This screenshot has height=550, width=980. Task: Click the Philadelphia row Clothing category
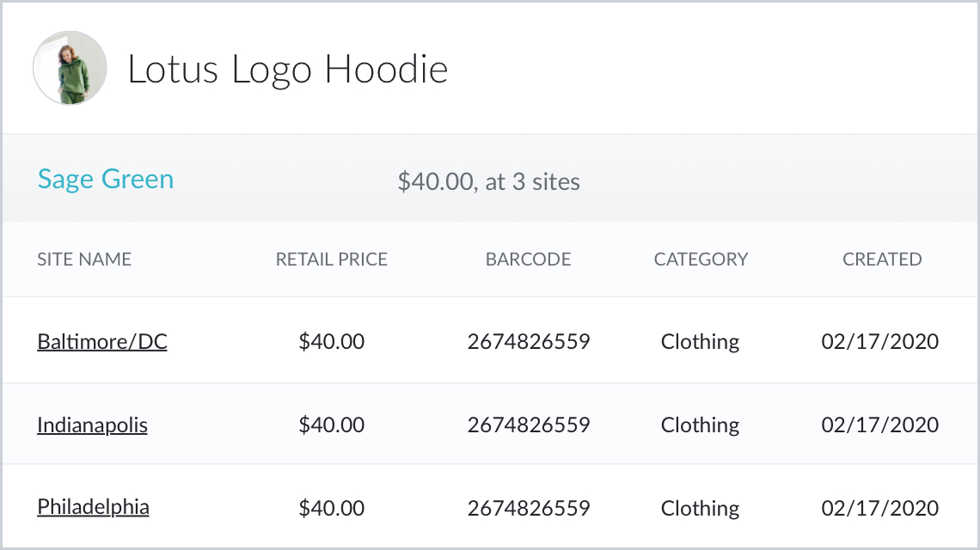point(700,508)
